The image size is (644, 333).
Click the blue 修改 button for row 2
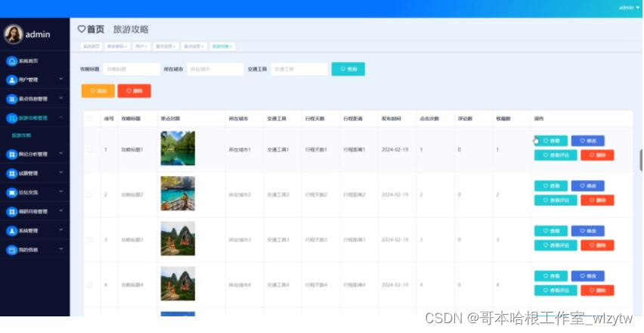point(588,186)
